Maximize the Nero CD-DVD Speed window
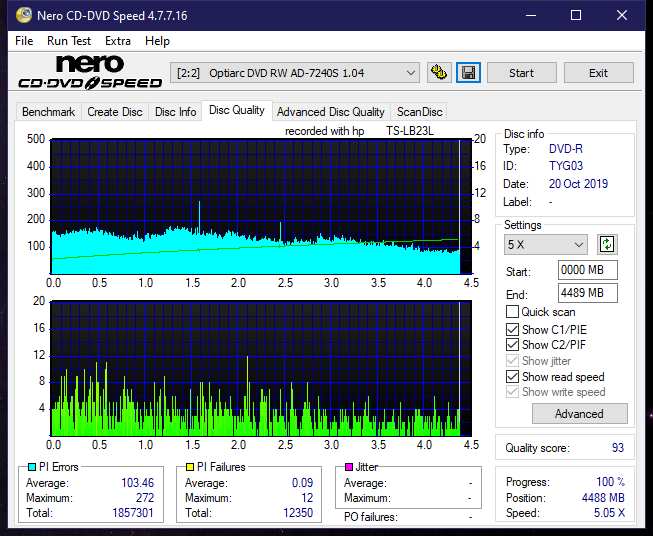Screen dimensions: 653x536 (x=576, y=15)
